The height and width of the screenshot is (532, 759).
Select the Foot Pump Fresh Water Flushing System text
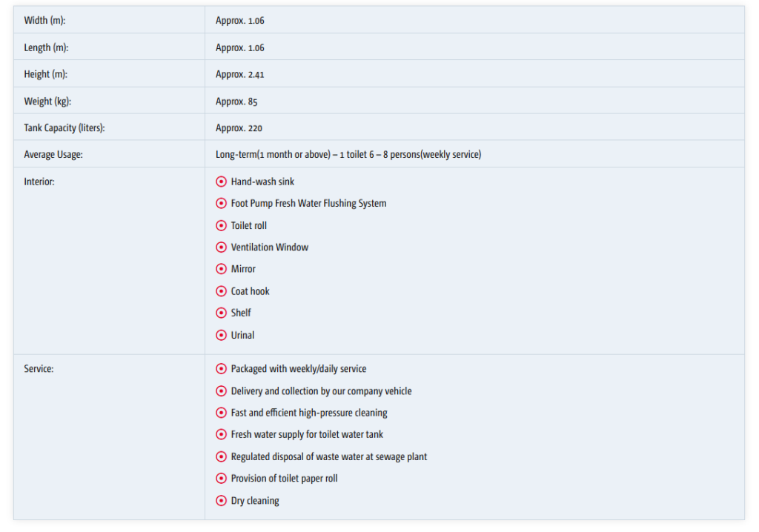point(308,203)
